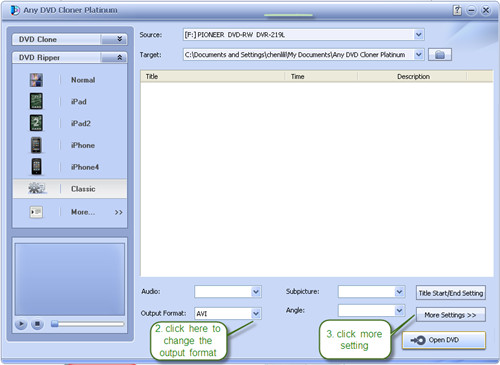
Task: Click the Description column header
Action: [412, 77]
